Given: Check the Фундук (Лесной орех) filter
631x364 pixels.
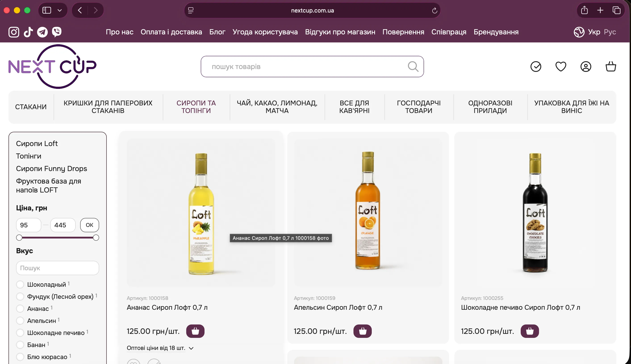Looking at the screenshot, I should [20, 297].
